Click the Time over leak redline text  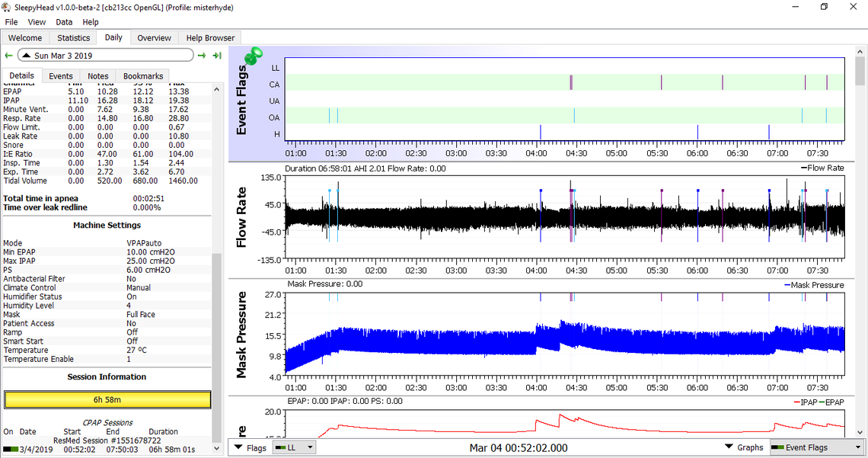click(x=46, y=207)
